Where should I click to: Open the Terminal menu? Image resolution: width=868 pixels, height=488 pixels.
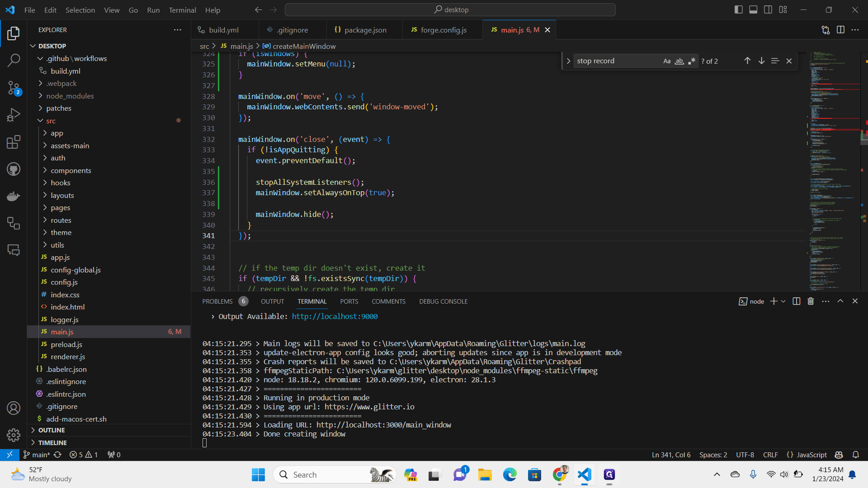182,10
